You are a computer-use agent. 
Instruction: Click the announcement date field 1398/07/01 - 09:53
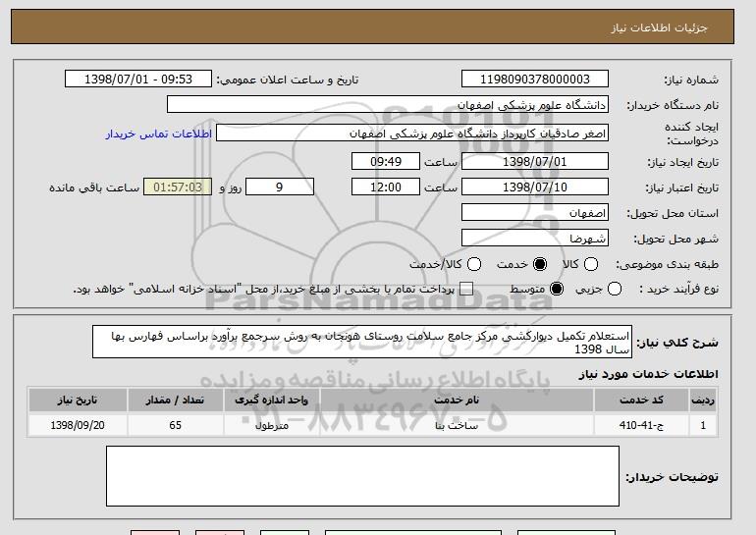[138, 80]
